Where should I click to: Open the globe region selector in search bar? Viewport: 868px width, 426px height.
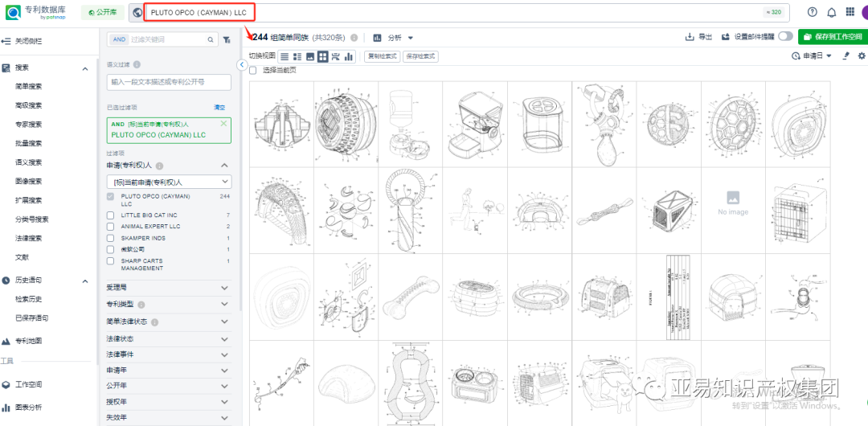137,12
